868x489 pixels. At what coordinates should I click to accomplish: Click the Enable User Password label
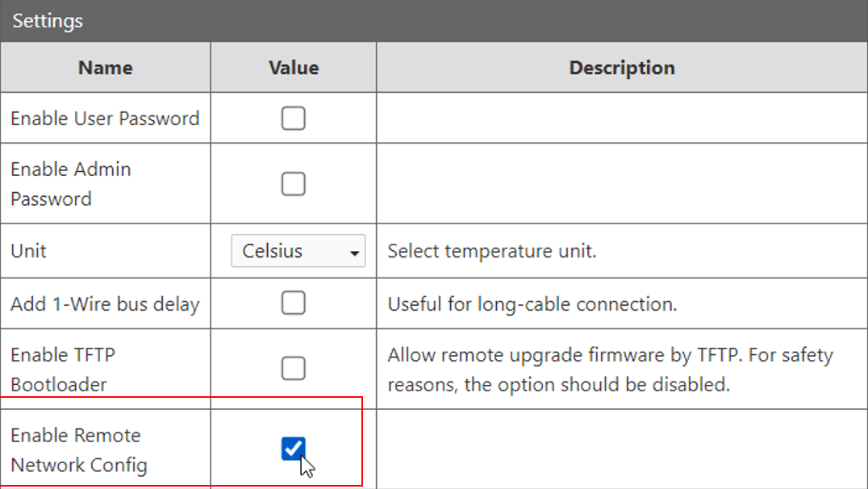(105, 119)
